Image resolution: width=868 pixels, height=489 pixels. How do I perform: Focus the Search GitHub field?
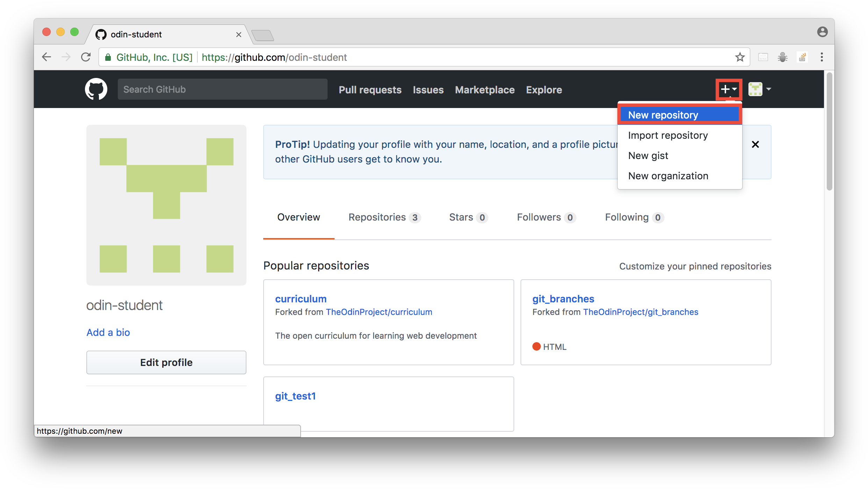(222, 89)
